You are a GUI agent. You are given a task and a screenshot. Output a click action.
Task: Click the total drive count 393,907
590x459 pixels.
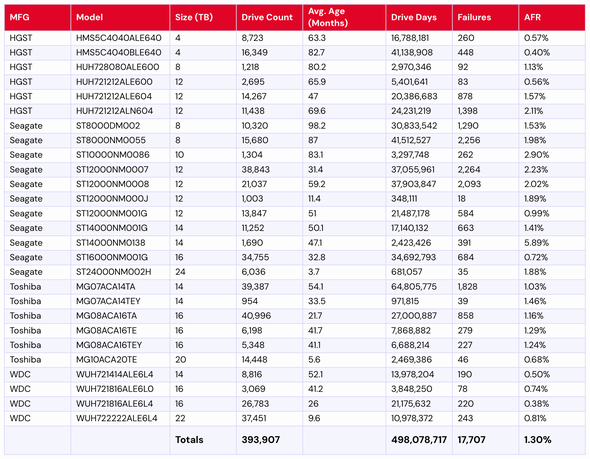(x=269, y=440)
